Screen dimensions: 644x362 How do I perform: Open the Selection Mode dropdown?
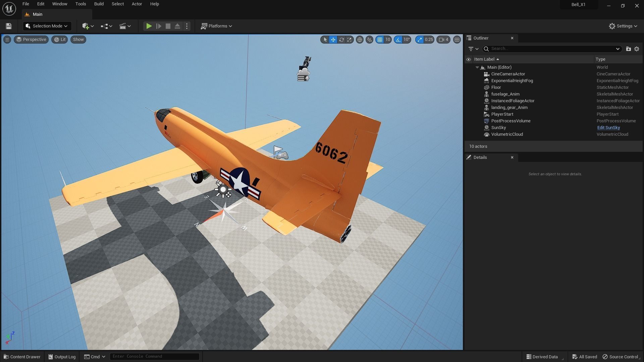click(47, 26)
